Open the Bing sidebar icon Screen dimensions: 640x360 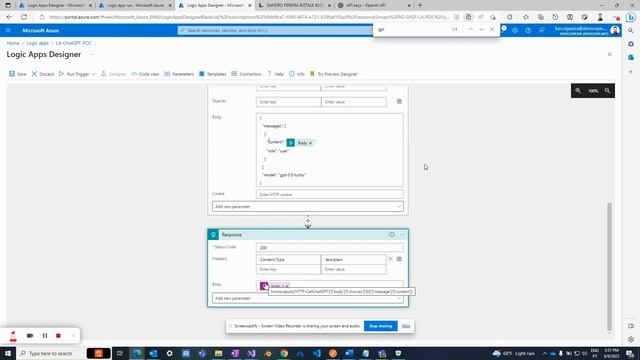[631, 17]
